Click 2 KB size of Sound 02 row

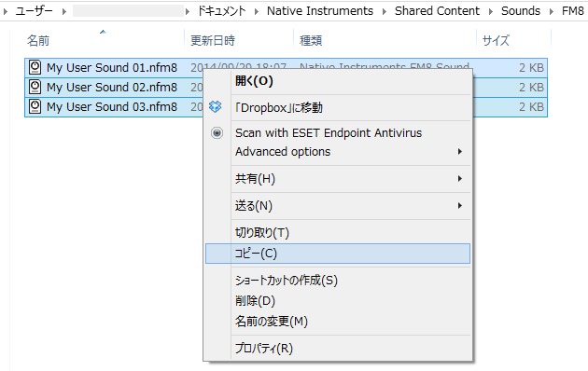point(531,88)
